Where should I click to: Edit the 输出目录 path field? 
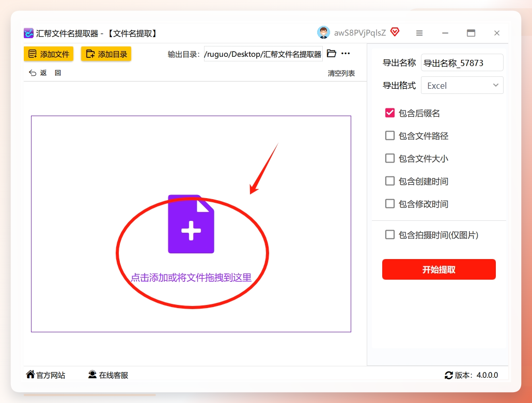263,54
